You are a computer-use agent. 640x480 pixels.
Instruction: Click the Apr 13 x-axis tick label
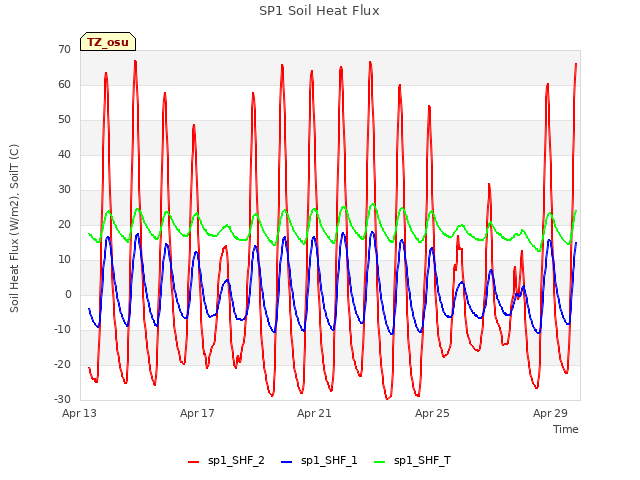click(x=79, y=413)
